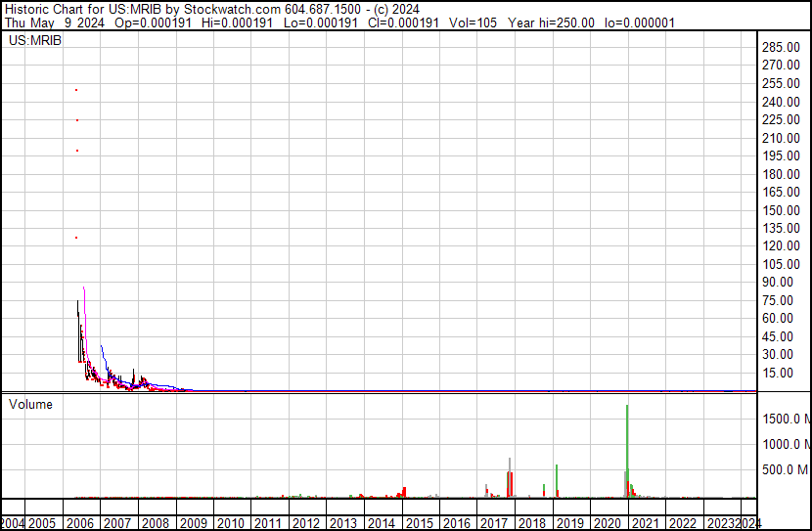
Task: Click the 1500.0 M volume axis label
Action: [785, 419]
